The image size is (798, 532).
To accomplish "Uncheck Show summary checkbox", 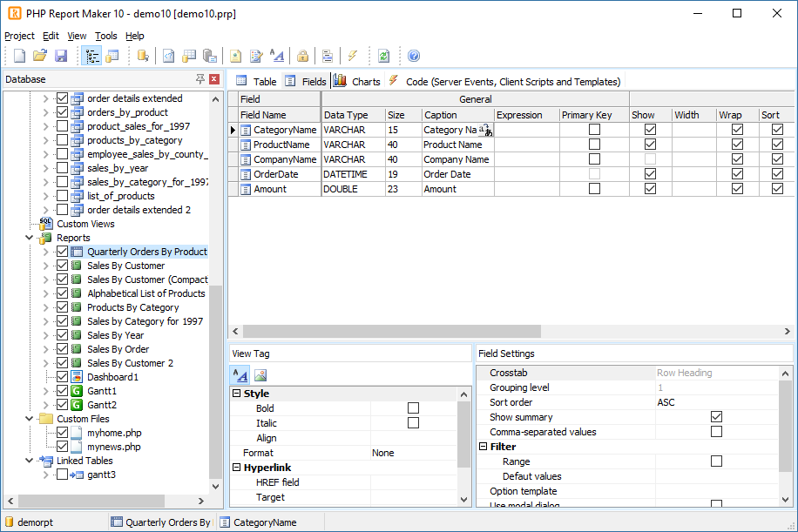I will [716, 417].
